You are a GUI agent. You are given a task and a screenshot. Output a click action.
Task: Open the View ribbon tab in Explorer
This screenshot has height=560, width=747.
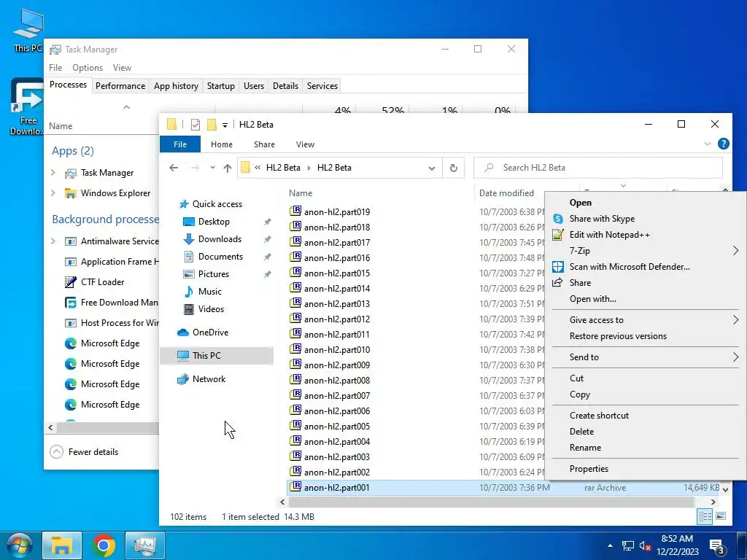305,144
